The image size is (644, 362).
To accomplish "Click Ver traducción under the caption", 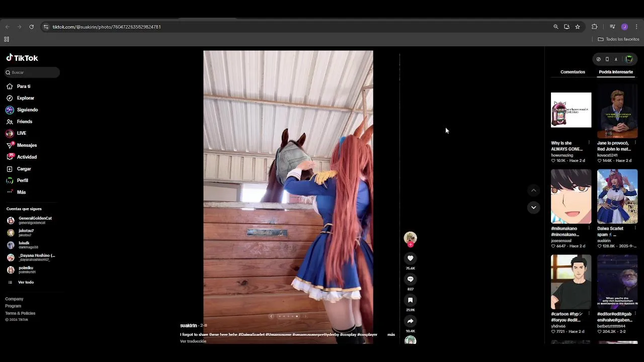I will 193,341.
